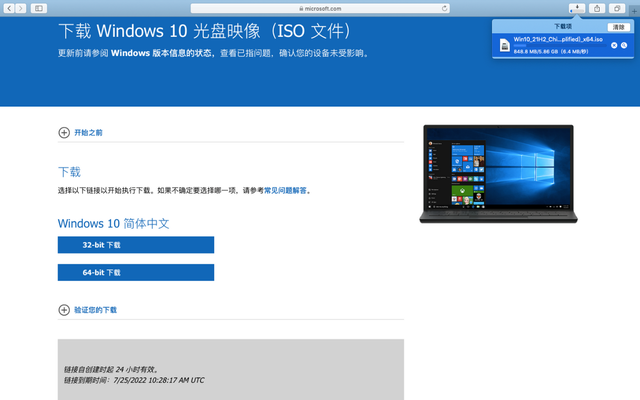The height and width of the screenshot is (400, 640).
Task: Go back with the browser back arrow
Action: pos(9,8)
